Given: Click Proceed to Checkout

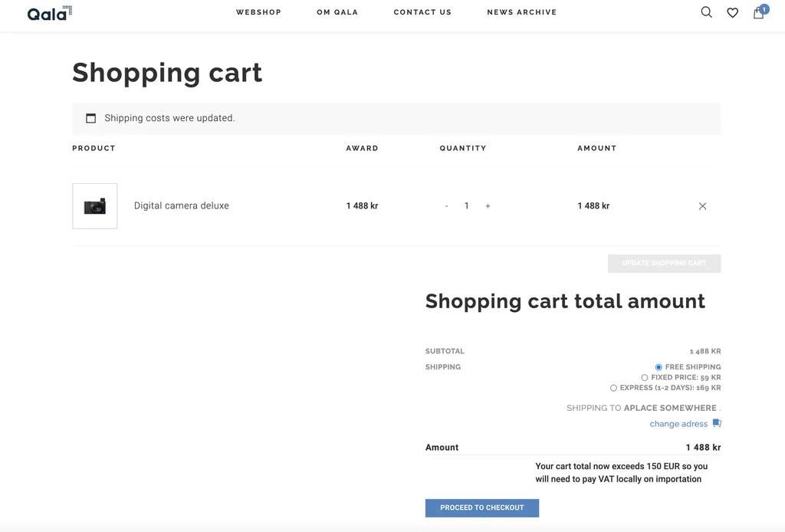Looking at the screenshot, I should point(482,507).
